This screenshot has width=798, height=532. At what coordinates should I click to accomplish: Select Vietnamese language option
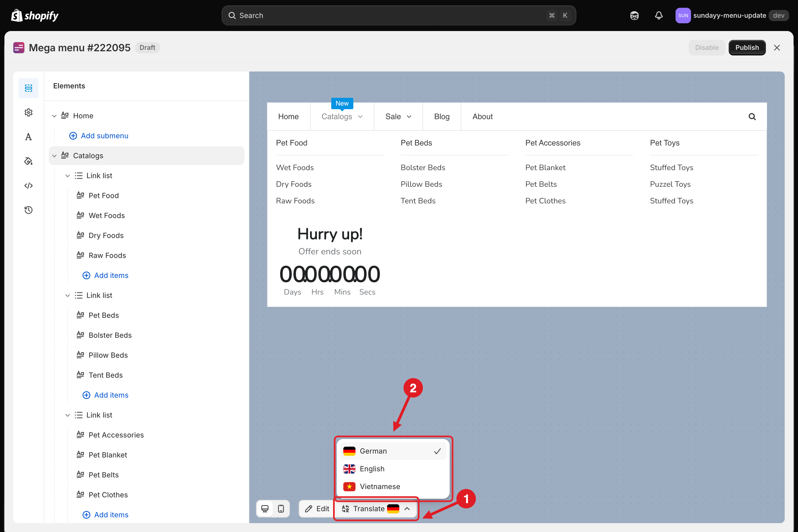pos(393,486)
